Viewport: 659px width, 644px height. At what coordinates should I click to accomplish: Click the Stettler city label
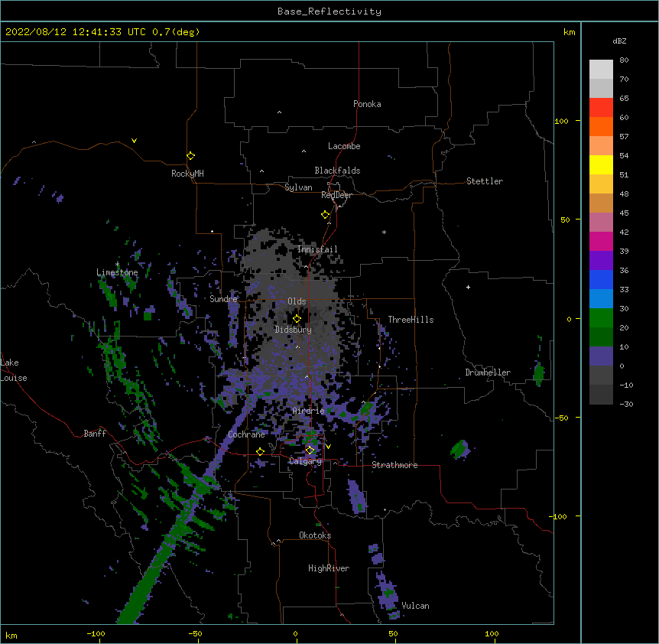[x=485, y=181]
